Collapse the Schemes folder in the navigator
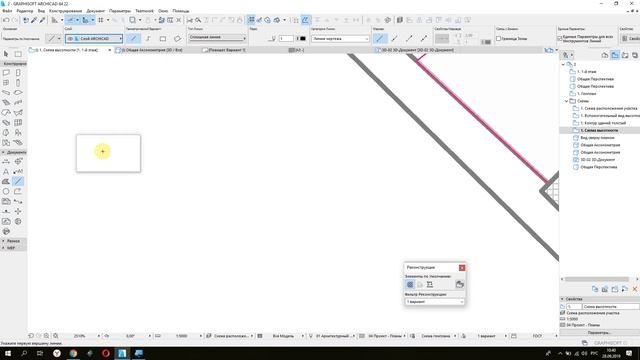640x360 pixels. [567, 101]
